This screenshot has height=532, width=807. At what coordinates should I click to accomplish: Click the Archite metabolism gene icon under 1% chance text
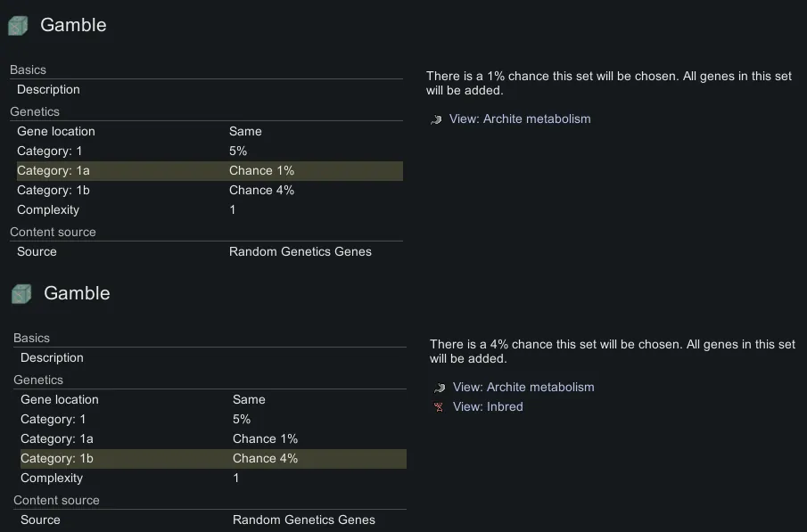[436, 119]
